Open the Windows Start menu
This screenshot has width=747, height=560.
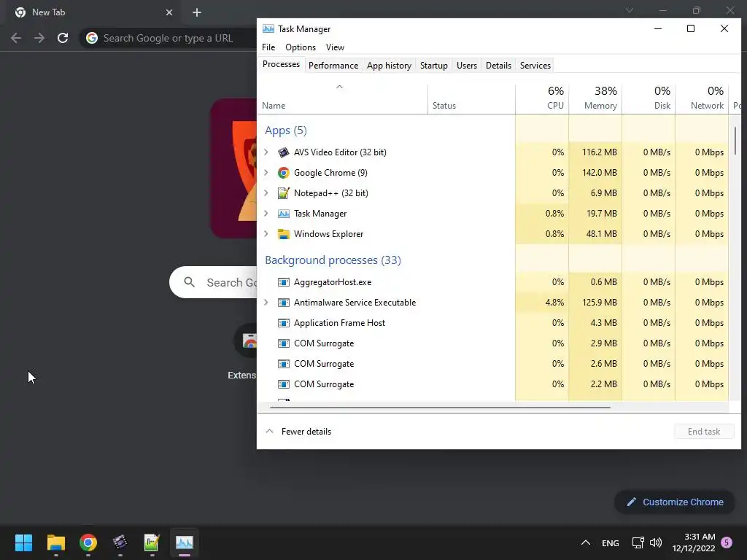[23, 542]
